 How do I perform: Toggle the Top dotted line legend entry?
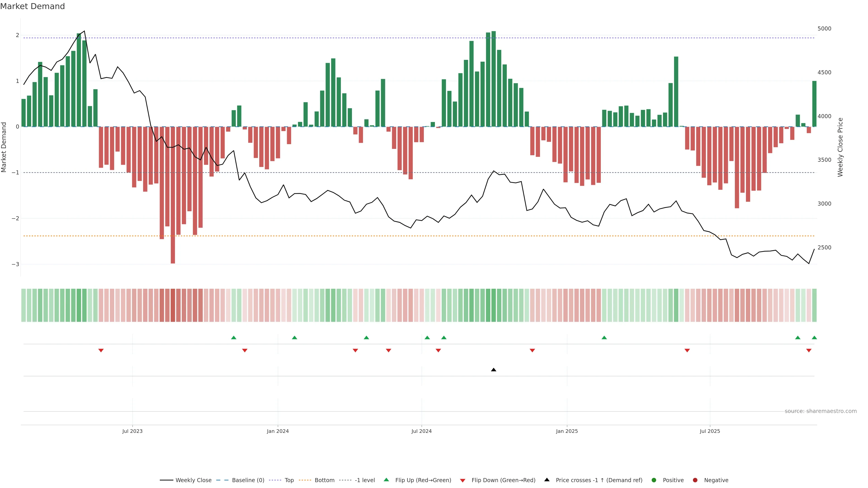click(x=289, y=480)
